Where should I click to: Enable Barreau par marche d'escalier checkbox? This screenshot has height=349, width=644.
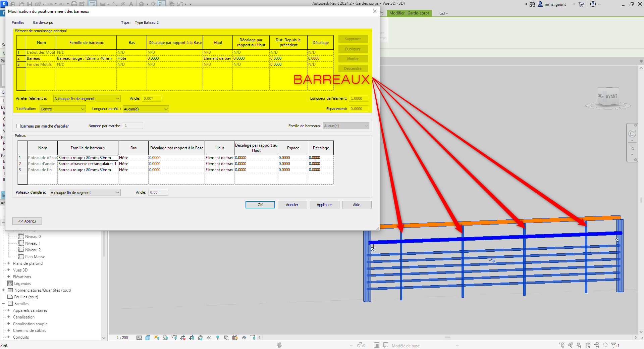18,126
